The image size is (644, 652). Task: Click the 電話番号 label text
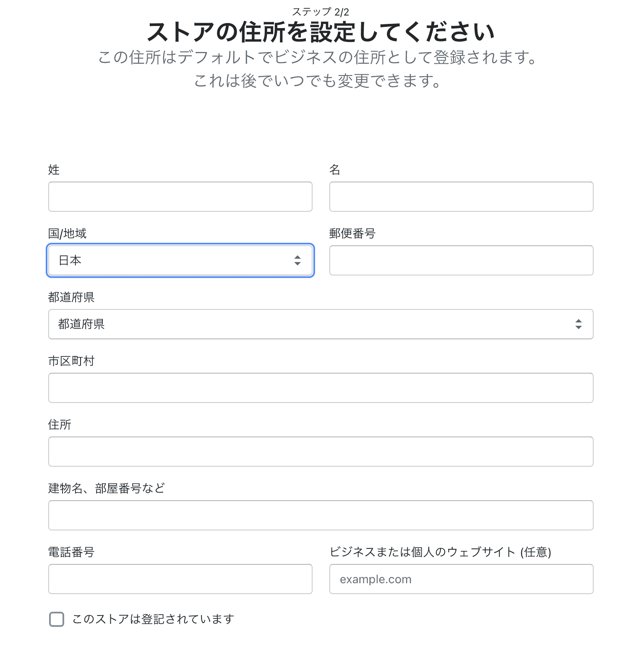[71, 552]
